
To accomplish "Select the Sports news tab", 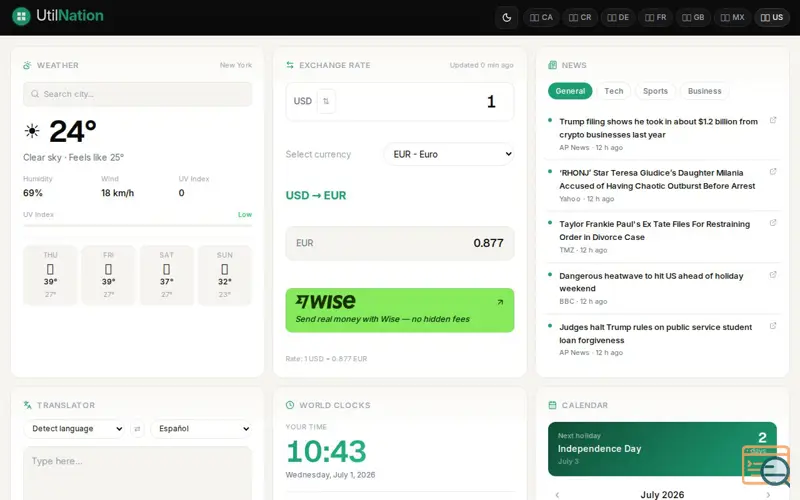I will pos(655,91).
